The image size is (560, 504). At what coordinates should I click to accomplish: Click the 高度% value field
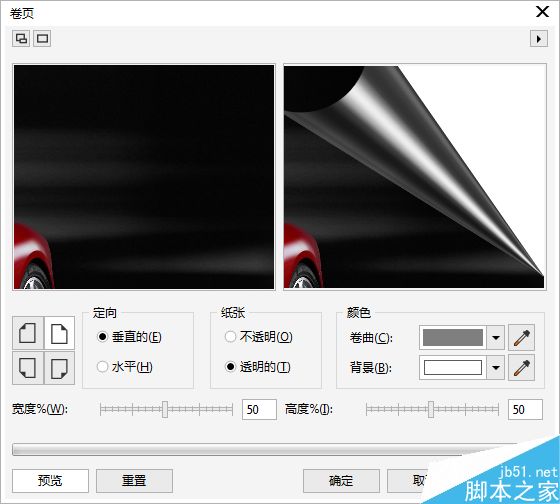click(525, 409)
